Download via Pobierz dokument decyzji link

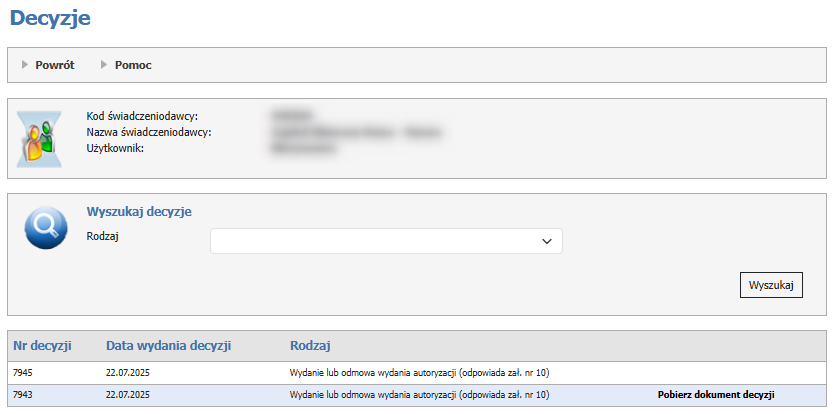(x=715, y=395)
